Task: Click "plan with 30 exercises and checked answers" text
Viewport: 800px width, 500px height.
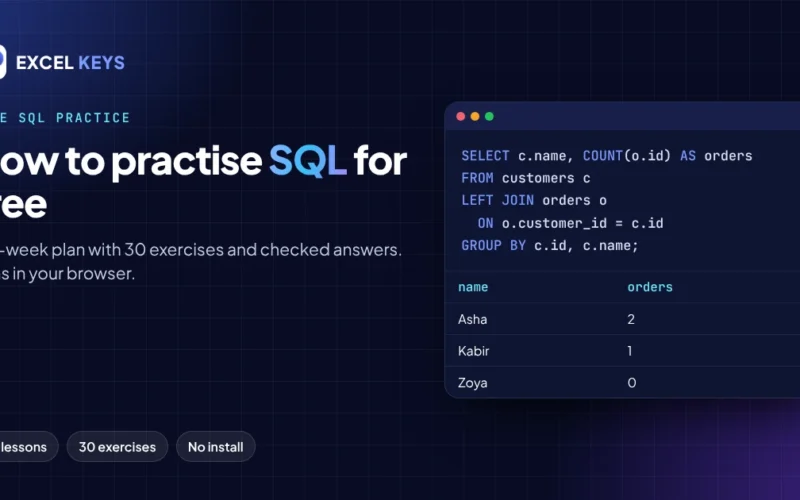Action: pos(226,250)
